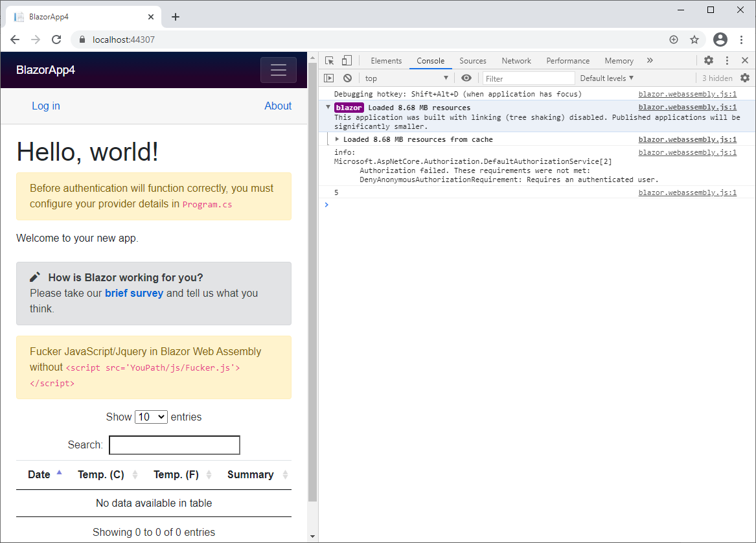Image resolution: width=756 pixels, height=543 pixels.
Task: Open the top JavaScript context dropdown
Action: [x=406, y=78]
